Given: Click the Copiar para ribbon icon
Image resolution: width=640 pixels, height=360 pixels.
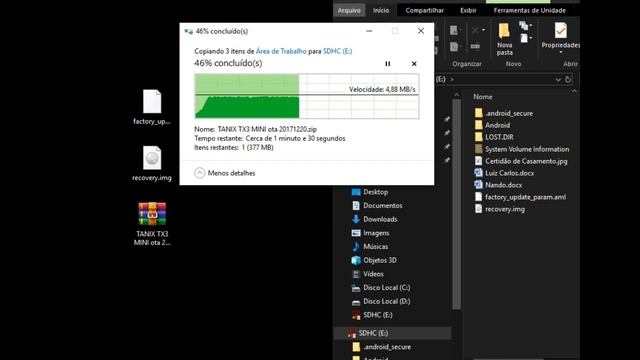Looking at the screenshot, I should click(x=453, y=47).
